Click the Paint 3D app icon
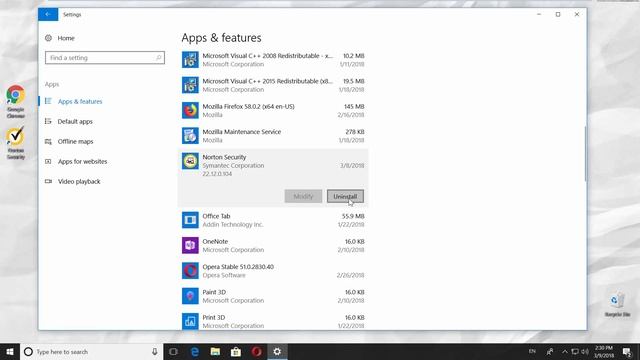Viewport: 640px width, 360px height. tap(190, 296)
